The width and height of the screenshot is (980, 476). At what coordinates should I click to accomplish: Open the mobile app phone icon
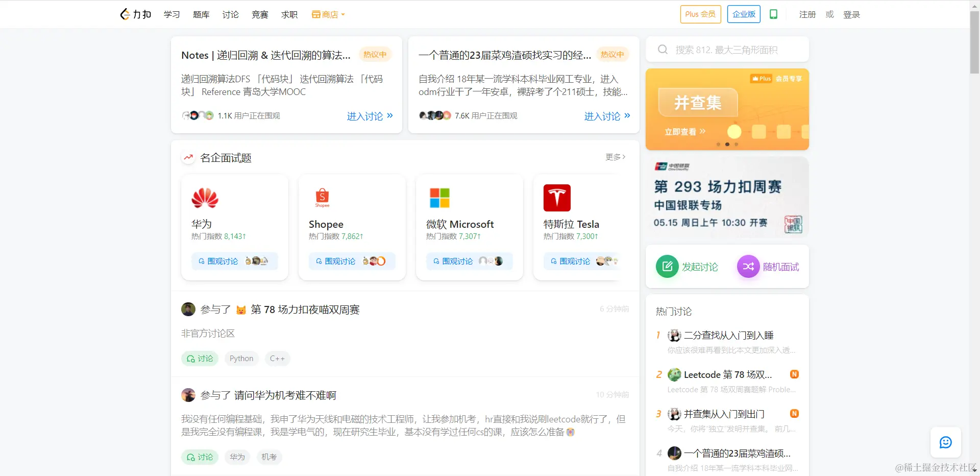click(x=773, y=14)
